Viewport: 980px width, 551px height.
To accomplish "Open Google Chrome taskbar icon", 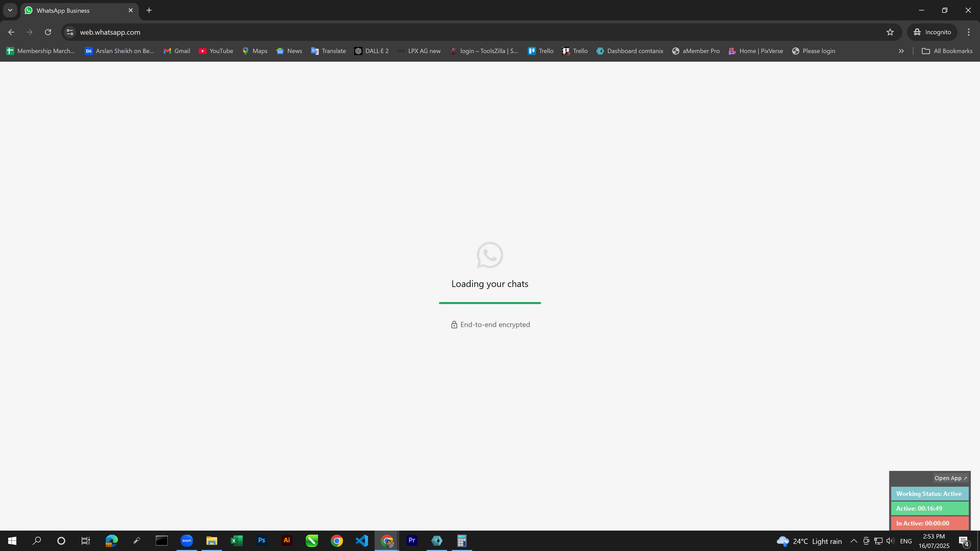I will [x=337, y=541].
